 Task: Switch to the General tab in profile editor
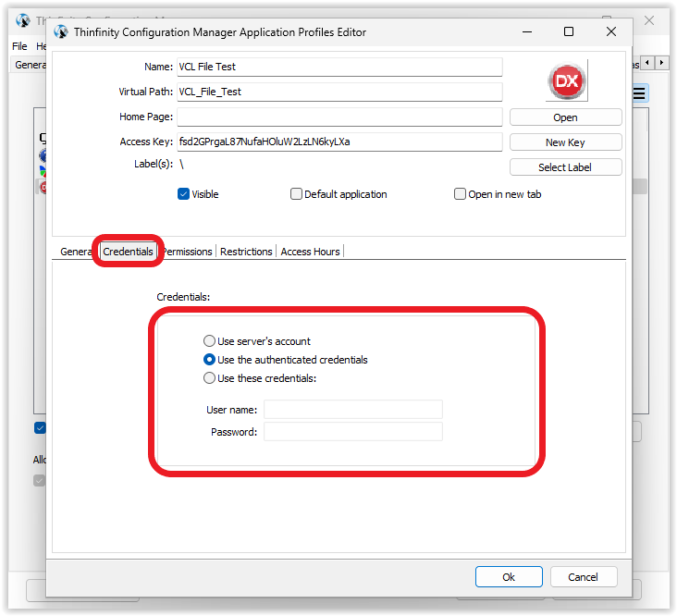[x=75, y=252]
